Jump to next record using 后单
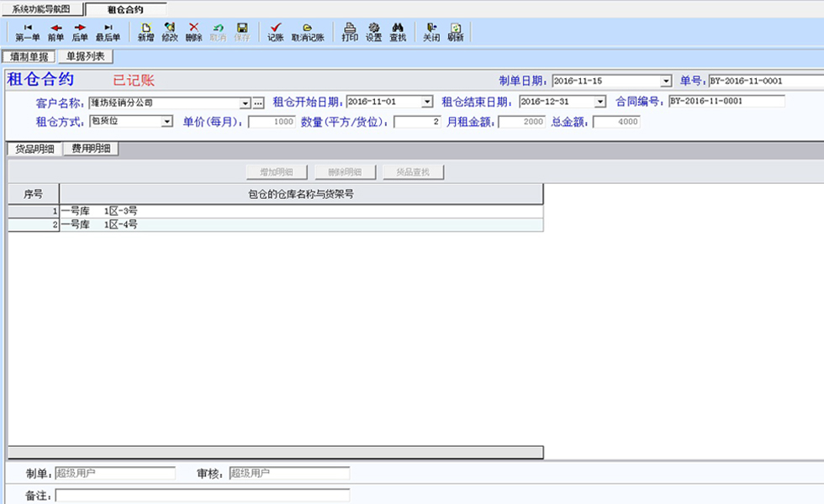The width and height of the screenshot is (824, 504). 80,32
